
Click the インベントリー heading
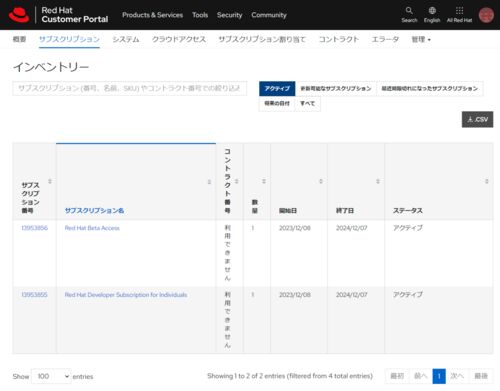coord(51,67)
